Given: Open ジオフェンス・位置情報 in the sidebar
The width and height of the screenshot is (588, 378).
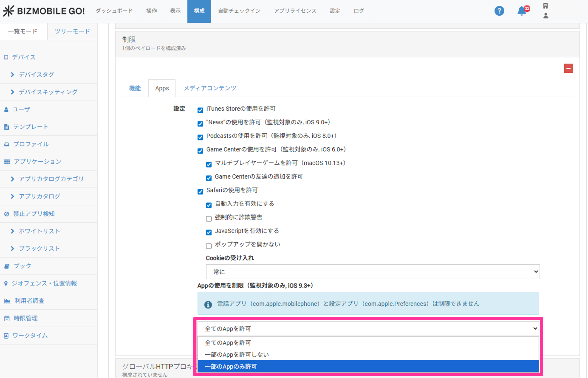Looking at the screenshot, I should pos(44,283).
